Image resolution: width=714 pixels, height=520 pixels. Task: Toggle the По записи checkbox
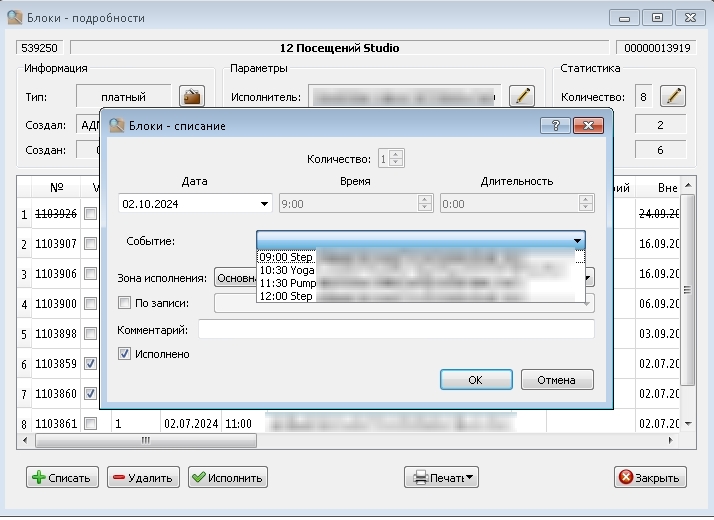124,303
